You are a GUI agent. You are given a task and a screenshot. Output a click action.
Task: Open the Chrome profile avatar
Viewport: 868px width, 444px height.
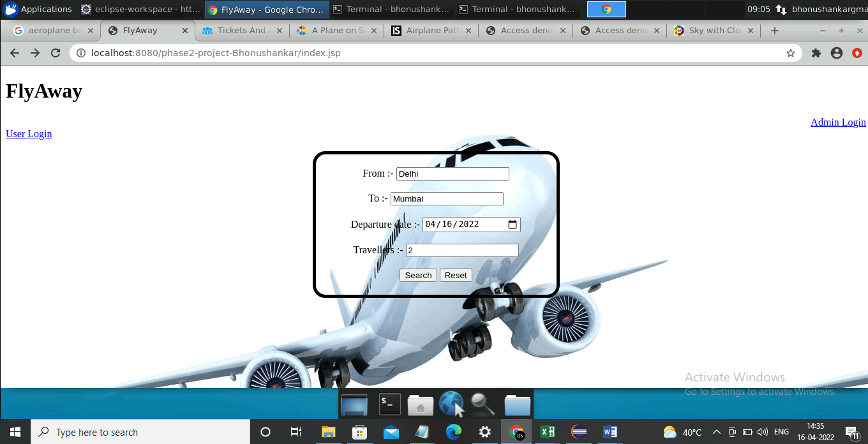[837, 53]
